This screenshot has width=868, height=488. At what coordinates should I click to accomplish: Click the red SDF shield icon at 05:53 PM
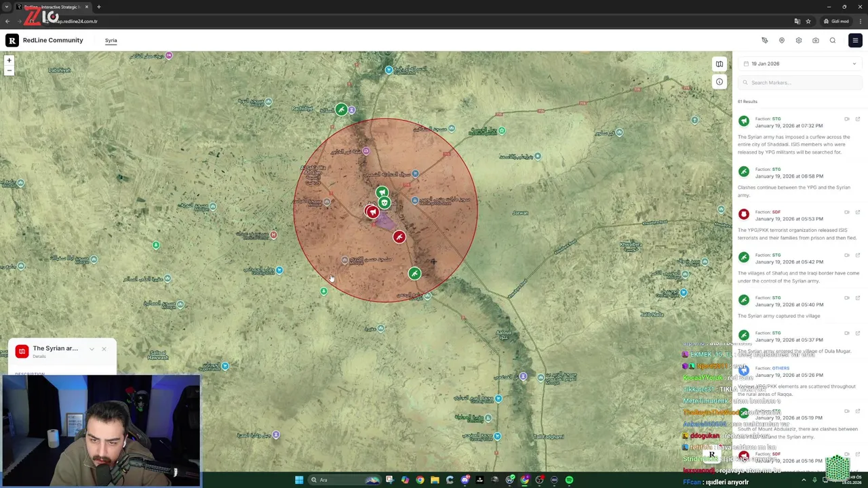point(744,214)
